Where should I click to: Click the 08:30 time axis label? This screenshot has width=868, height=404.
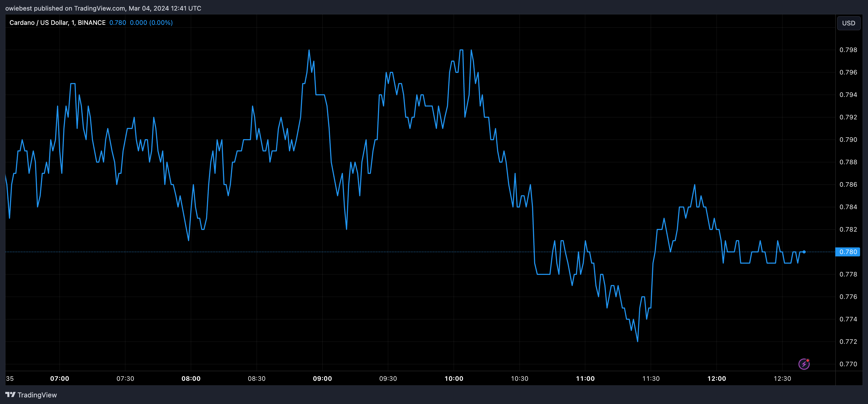[x=257, y=378]
